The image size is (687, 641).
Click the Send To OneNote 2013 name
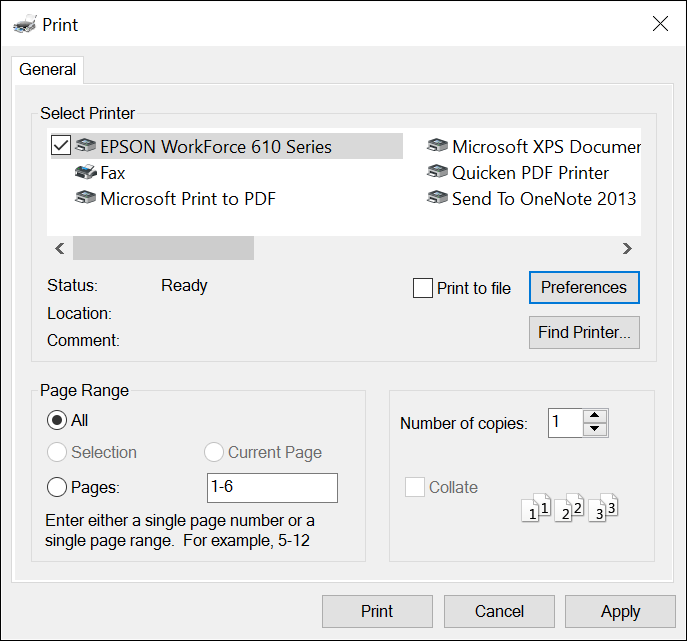click(x=544, y=199)
